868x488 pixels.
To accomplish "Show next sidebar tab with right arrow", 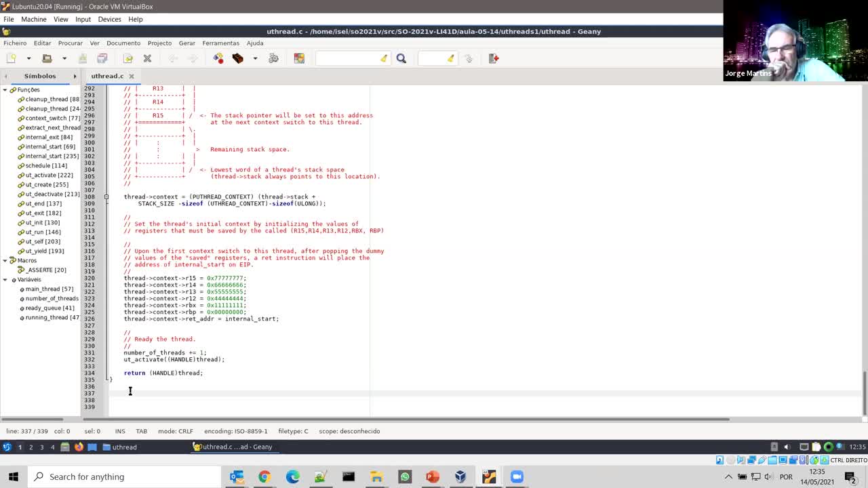I will 75,76.
